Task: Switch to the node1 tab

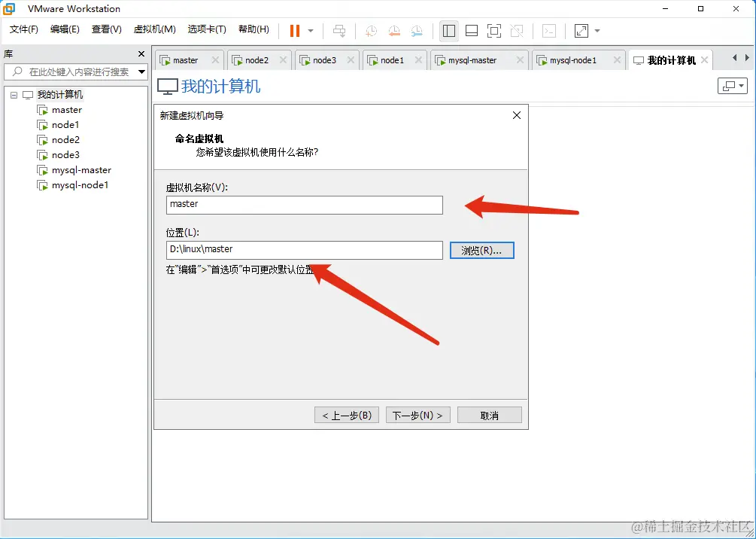Action: [x=392, y=60]
